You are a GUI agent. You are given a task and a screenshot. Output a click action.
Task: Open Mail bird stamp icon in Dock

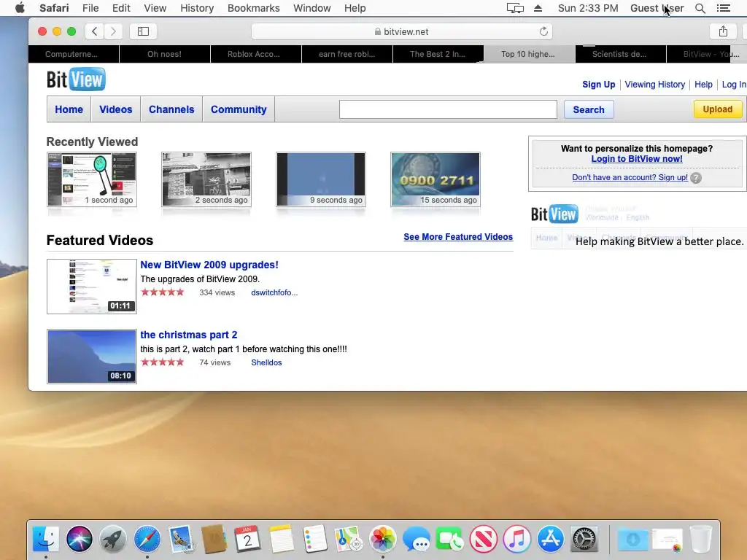point(181,539)
